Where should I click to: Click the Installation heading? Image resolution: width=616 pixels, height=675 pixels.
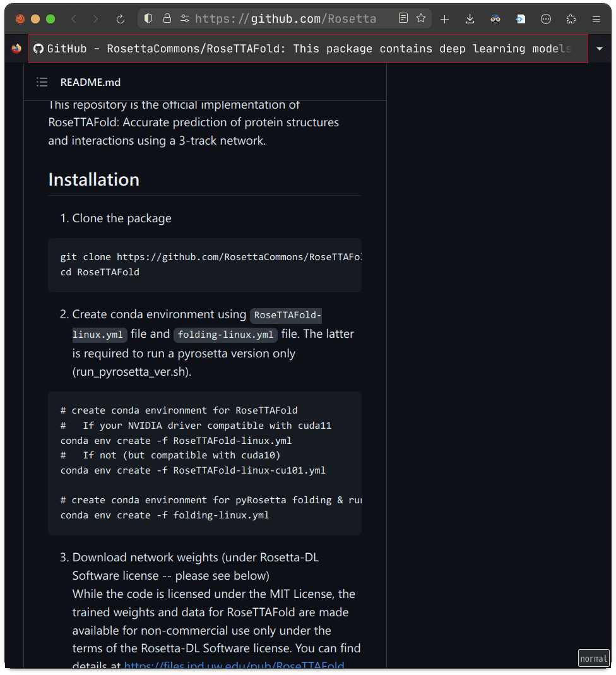[x=94, y=179]
